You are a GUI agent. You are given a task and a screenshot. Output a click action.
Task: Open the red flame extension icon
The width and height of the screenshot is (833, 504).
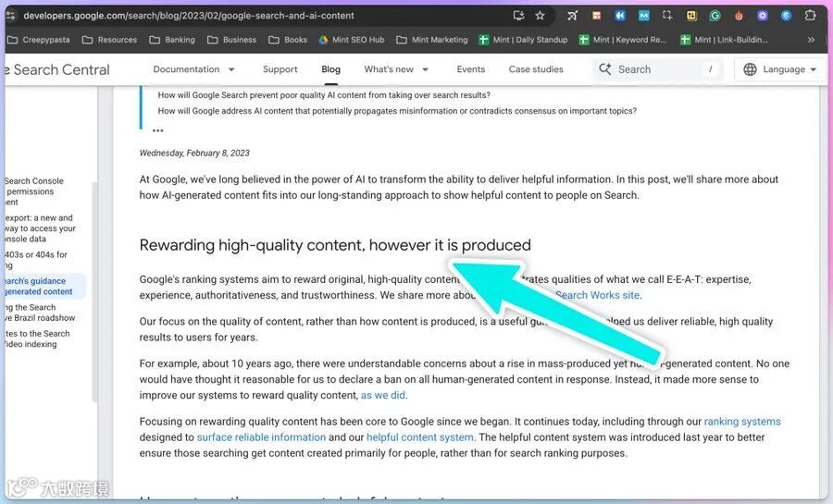[739, 16]
